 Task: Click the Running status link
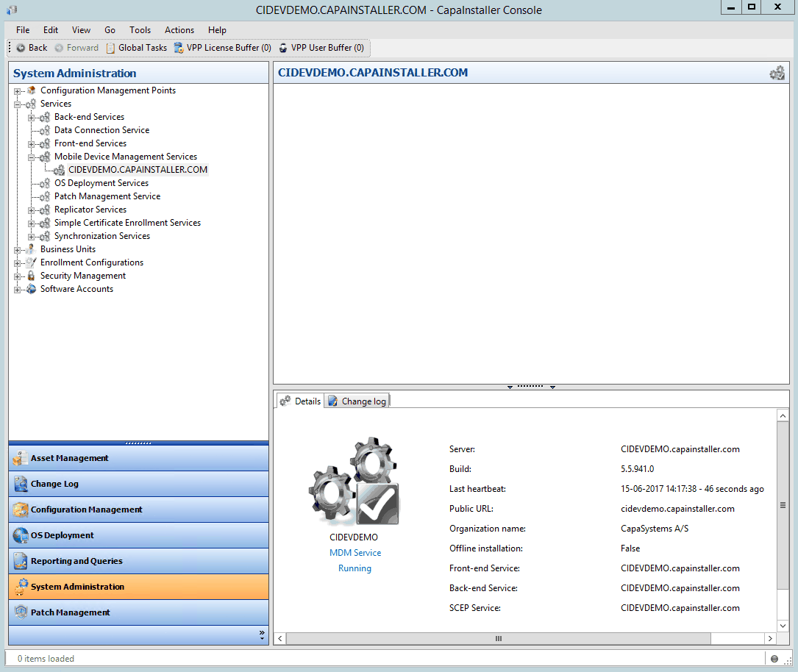pyautogui.click(x=355, y=568)
